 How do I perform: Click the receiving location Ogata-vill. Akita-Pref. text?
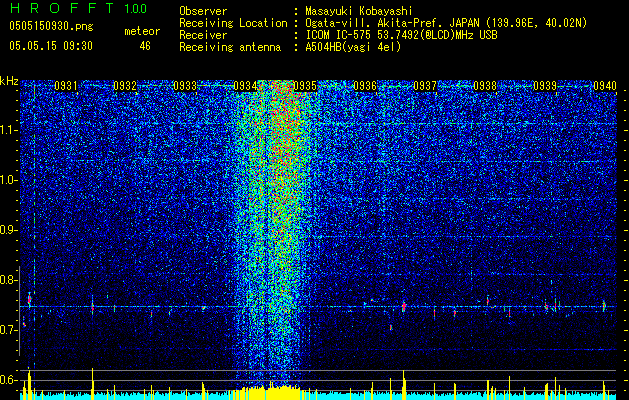446,23
